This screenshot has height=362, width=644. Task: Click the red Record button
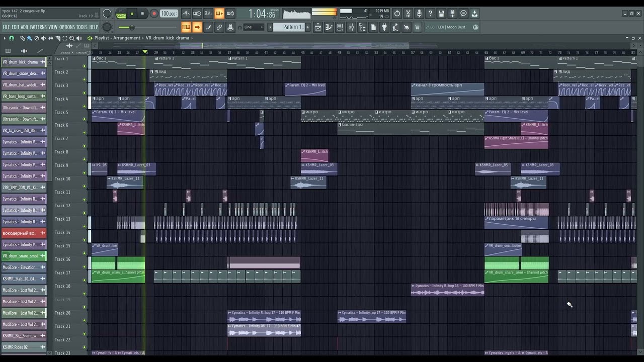pyautogui.click(x=154, y=14)
